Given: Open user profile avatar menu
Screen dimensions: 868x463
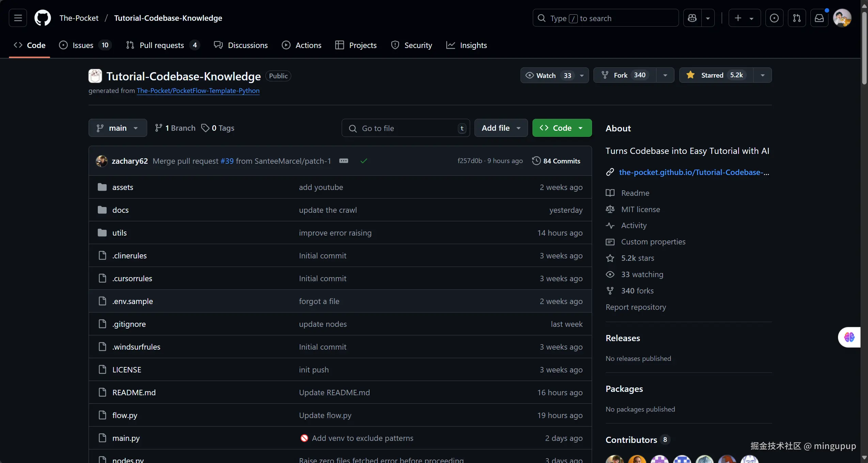Looking at the screenshot, I should tap(842, 18).
